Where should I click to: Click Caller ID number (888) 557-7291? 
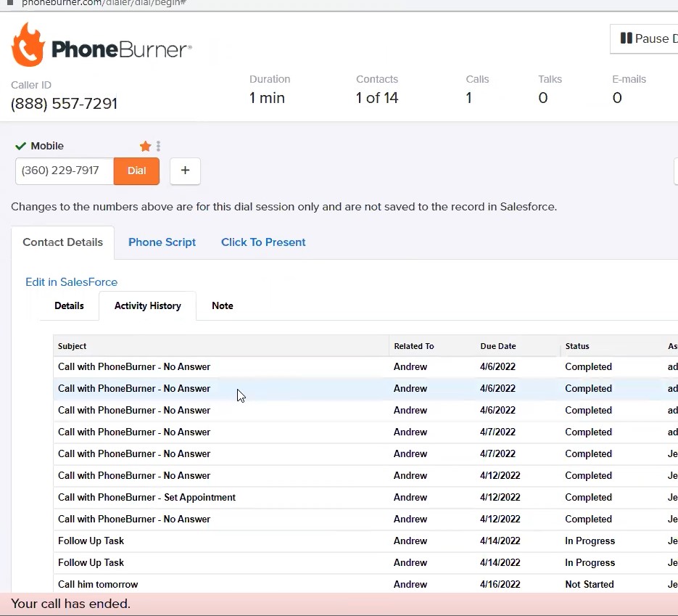pyautogui.click(x=64, y=104)
